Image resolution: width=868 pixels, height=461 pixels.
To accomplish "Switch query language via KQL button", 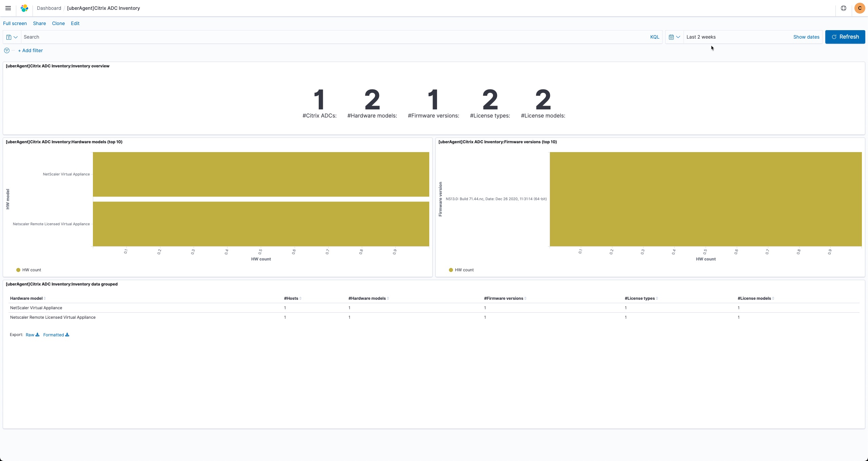I will tap(654, 37).
